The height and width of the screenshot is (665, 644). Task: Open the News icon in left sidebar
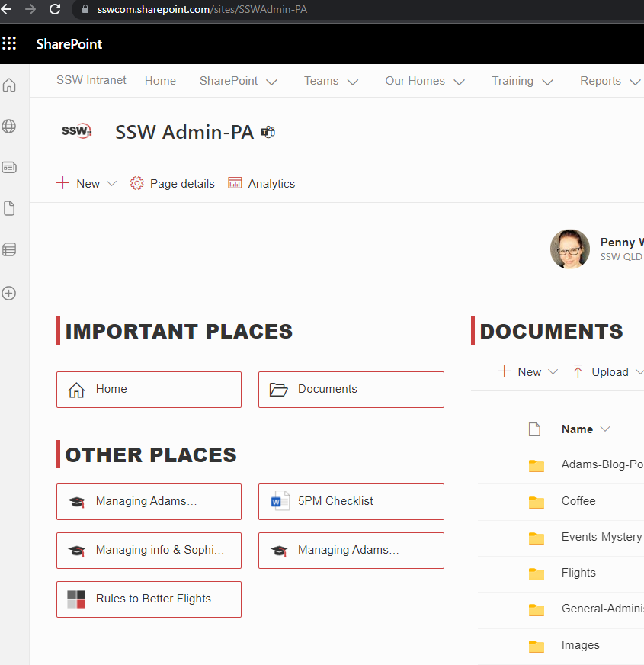pos(9,167)
